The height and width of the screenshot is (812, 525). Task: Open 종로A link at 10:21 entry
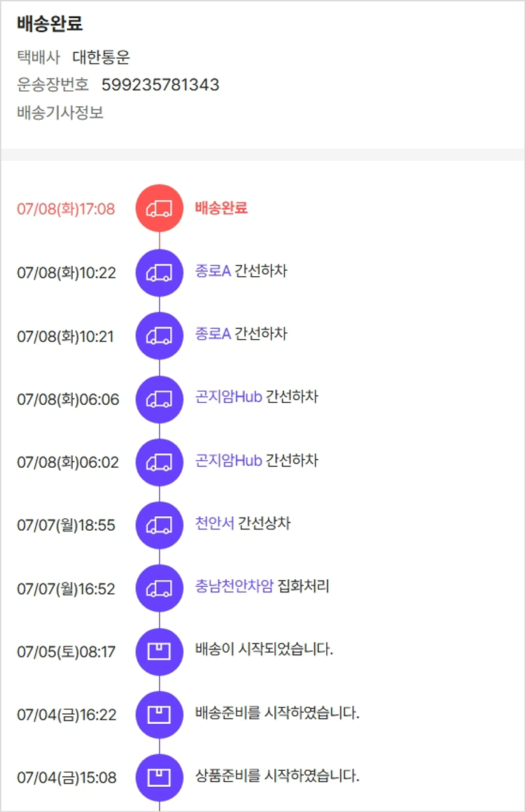(213, 334)
